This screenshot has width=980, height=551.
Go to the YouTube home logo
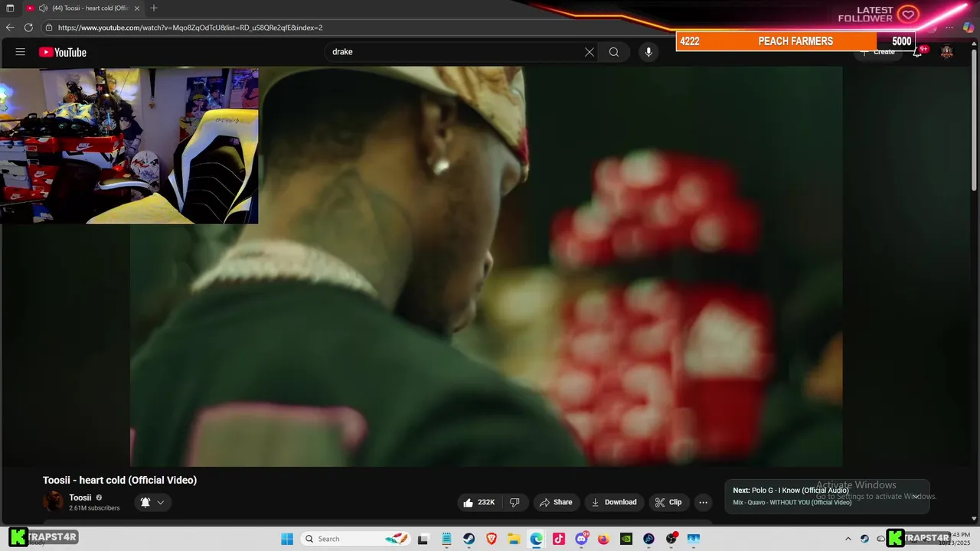[63, 52]
